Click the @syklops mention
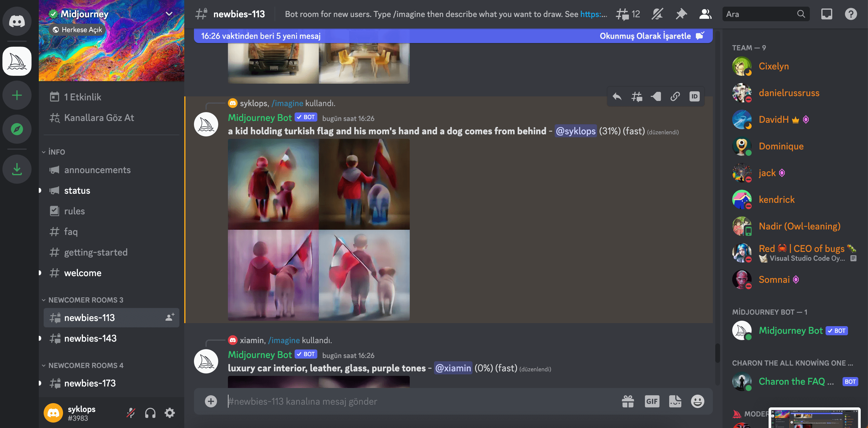Viewport: 868px width, 428px height. [x=576, y=131]
